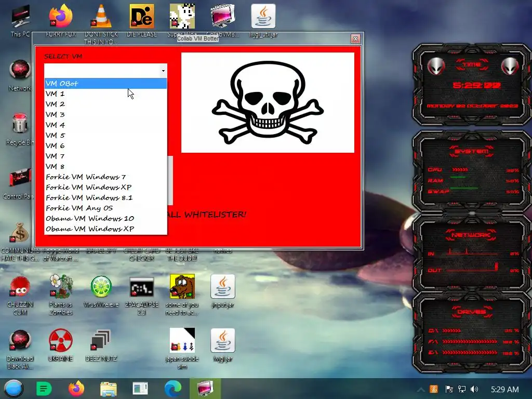Select DEEZ NUTZ desktop icon

[x=101, y=345]
